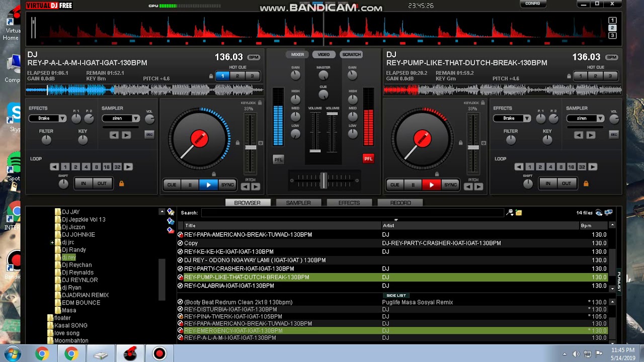Select the Dj Reychan folder
Image resolution: width=644 pixels, height=362 pixels.
pyautogui.click(x=76, y=265)
